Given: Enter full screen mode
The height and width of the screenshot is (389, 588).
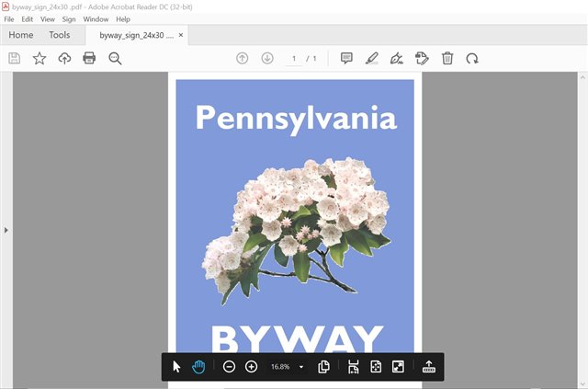Looking at the screenshot, I should tap(398, 367).
